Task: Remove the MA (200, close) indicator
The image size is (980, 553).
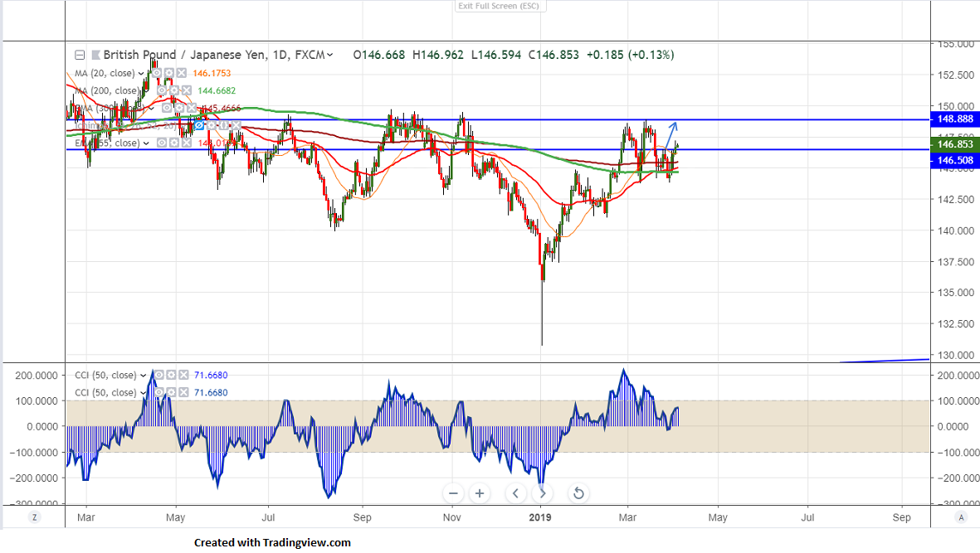Action: 187,90
